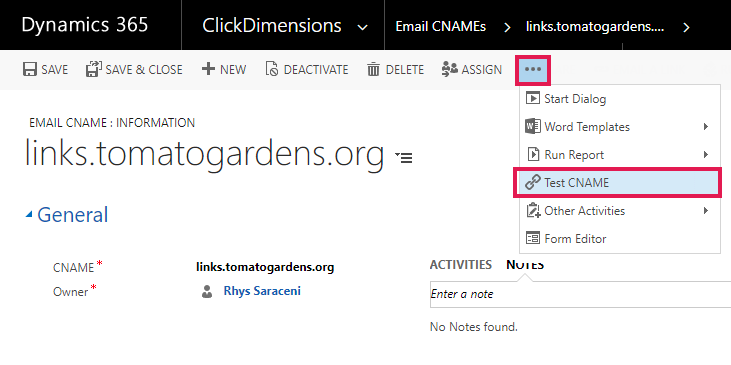This screenshot has height=365, width=731.
Task: Expand the Email CNAMEs breadcrumb chevron
Action: coord(507,28)
